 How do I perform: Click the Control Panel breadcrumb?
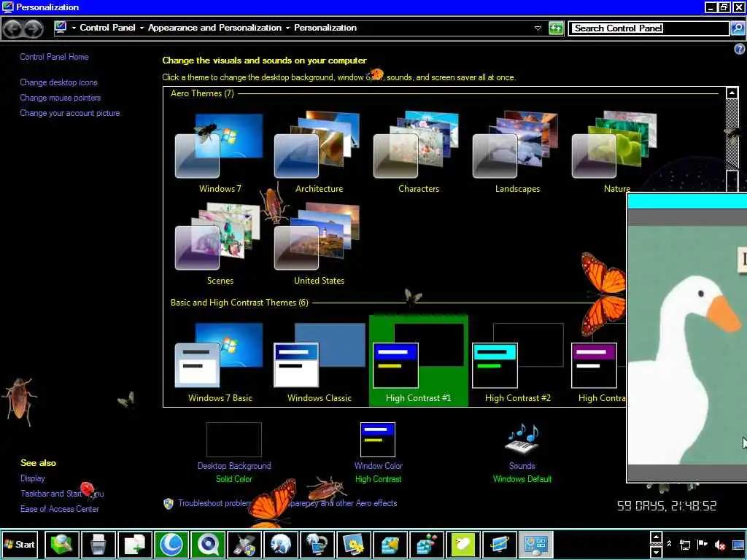108,28
